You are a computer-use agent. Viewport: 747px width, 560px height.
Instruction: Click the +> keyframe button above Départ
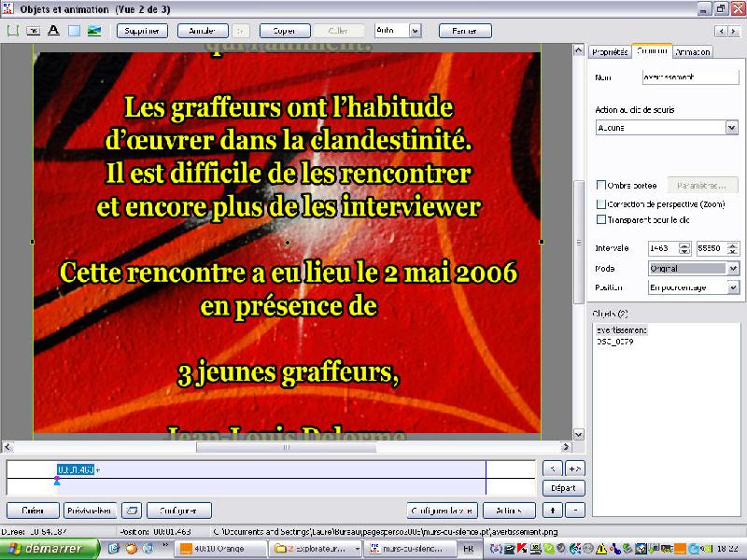click(575, 469)
